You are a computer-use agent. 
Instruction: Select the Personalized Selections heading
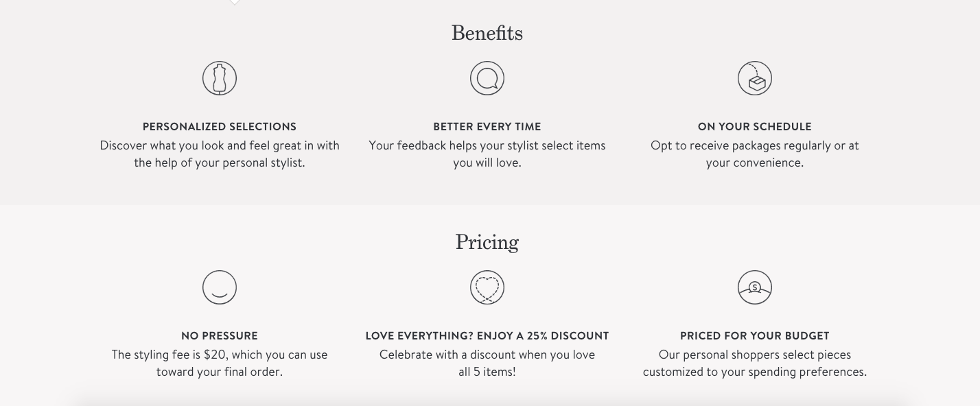tap(220, 126)
